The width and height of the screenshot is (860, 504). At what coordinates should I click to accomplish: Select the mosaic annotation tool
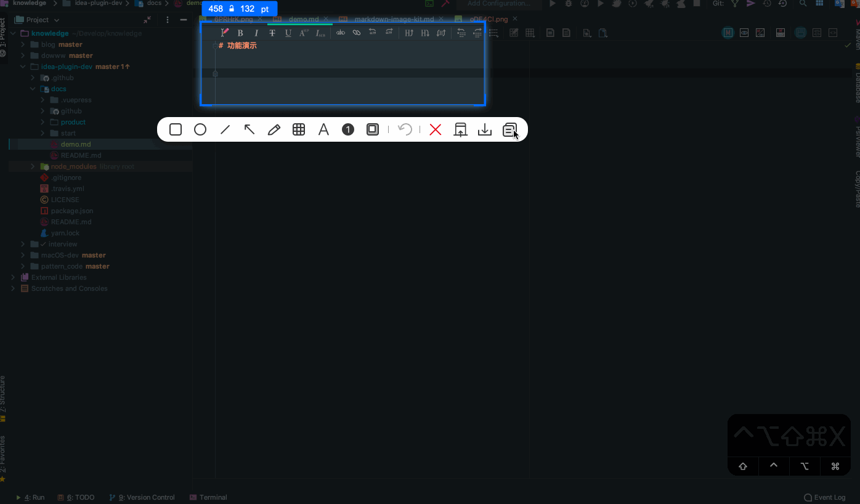point(299,129)
